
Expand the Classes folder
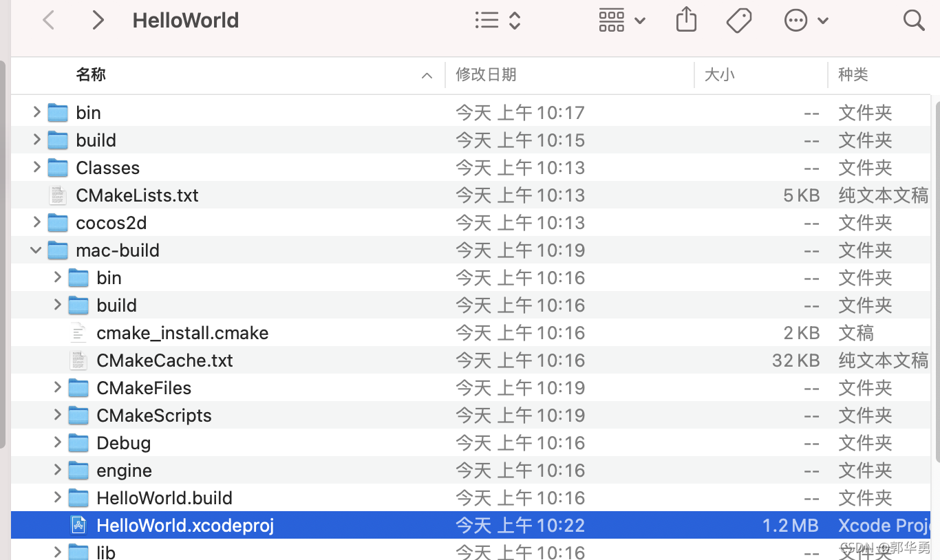pos(37,167)
